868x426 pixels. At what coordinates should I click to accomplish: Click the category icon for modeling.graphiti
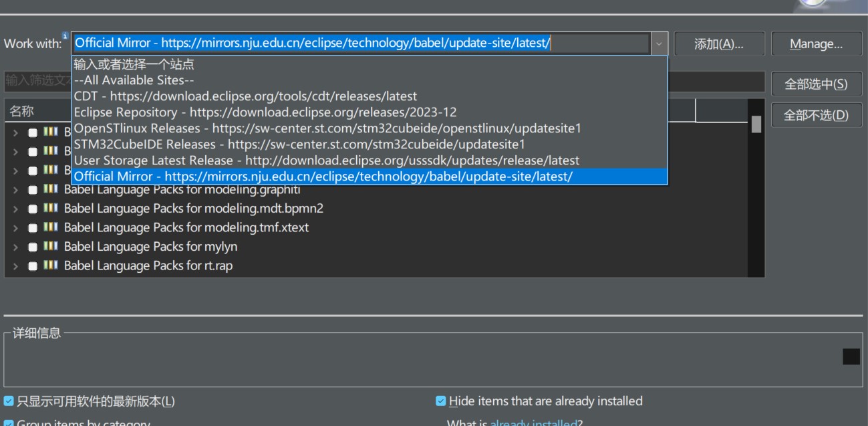(x=50, y=189)
